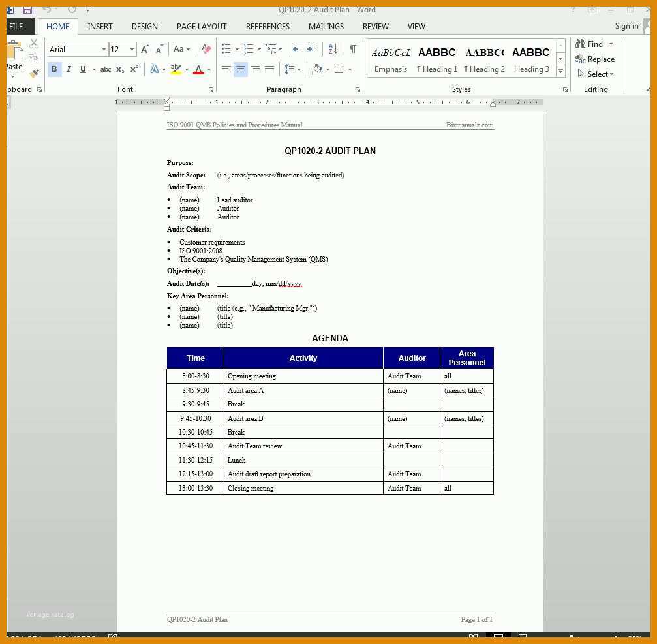Click the QP1020-2 AUDIT PLAN heading text
The width and height of the screenshot is (657, 644).
coord(329,151)
